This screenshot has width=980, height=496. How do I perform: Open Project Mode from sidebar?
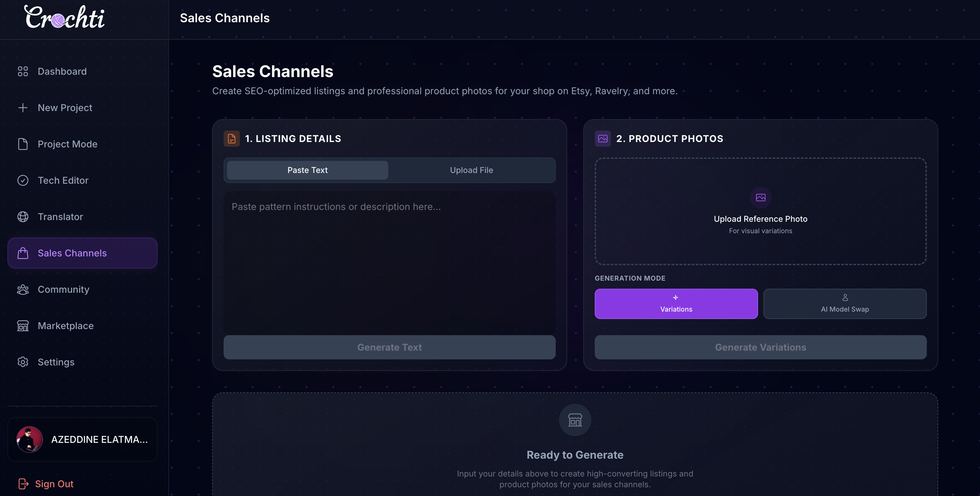67,144
